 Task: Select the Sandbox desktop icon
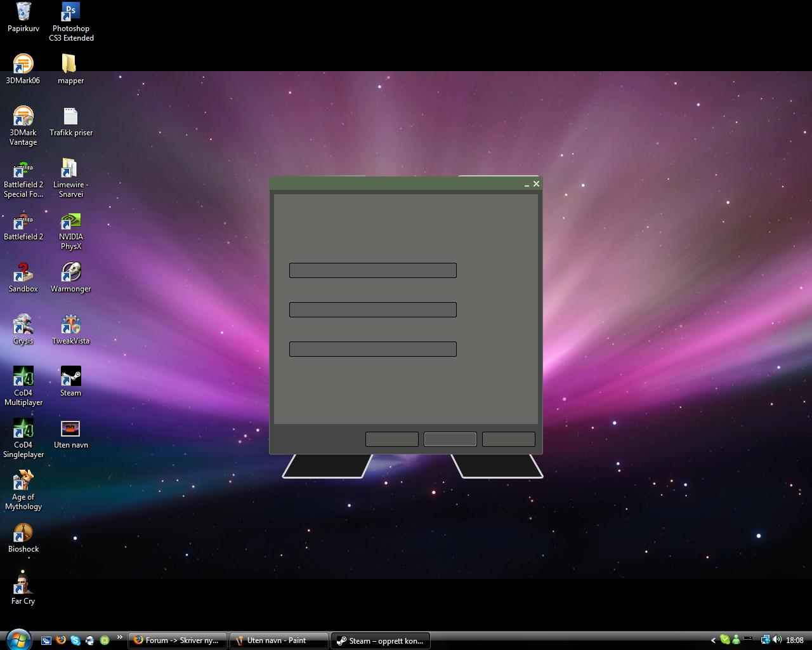(x=23, y=277)
